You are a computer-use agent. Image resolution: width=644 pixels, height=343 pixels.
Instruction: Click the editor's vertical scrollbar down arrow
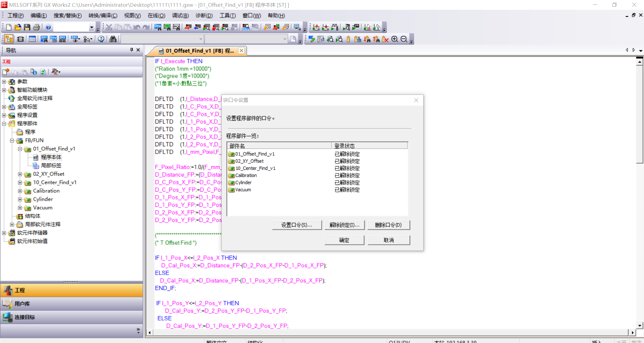coord(640,325)
